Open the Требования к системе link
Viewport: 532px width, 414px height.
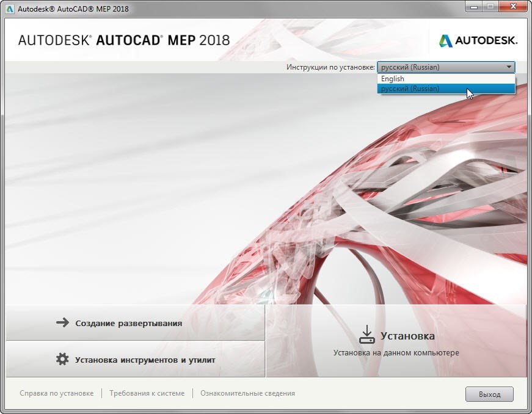[x=147, y=393]
